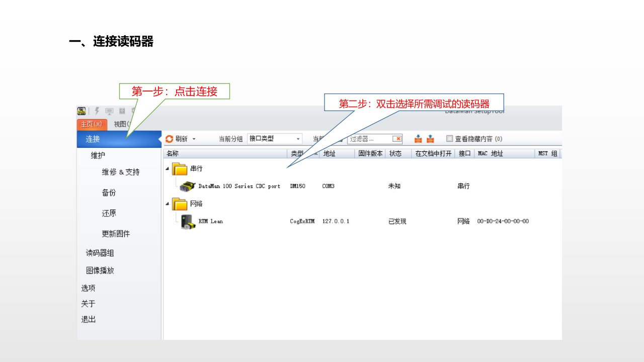The height and width of the screenshot is (362, 644).
Task: Click 网络 interface cell of RTM Lean row
Action: [463, 221]
